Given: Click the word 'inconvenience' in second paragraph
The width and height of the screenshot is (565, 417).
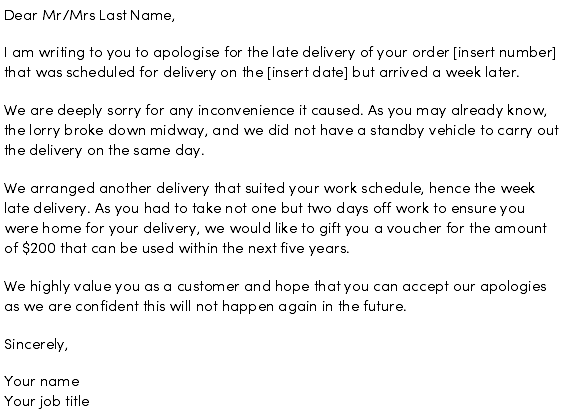Looking at the screenshot, I should click(246, 110).
